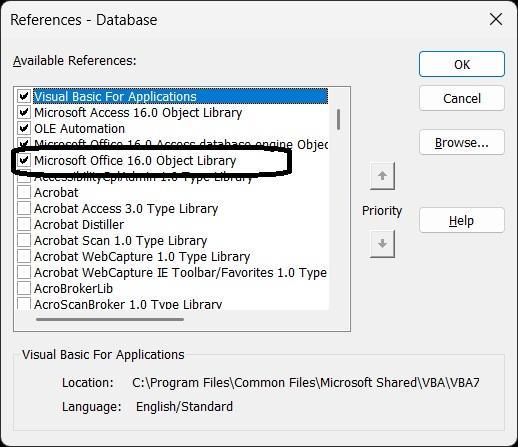
Task: Close the References dialog with X
Action: 496,19
